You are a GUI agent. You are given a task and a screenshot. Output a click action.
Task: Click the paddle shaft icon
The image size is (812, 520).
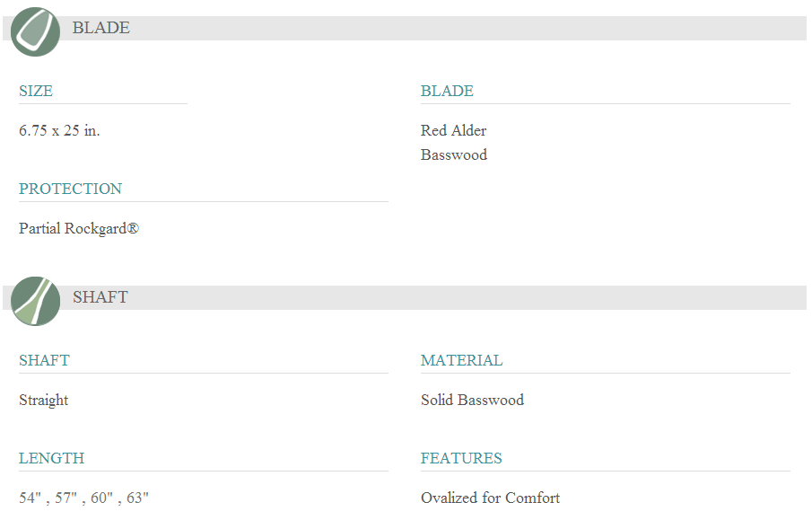coord(36,301)
